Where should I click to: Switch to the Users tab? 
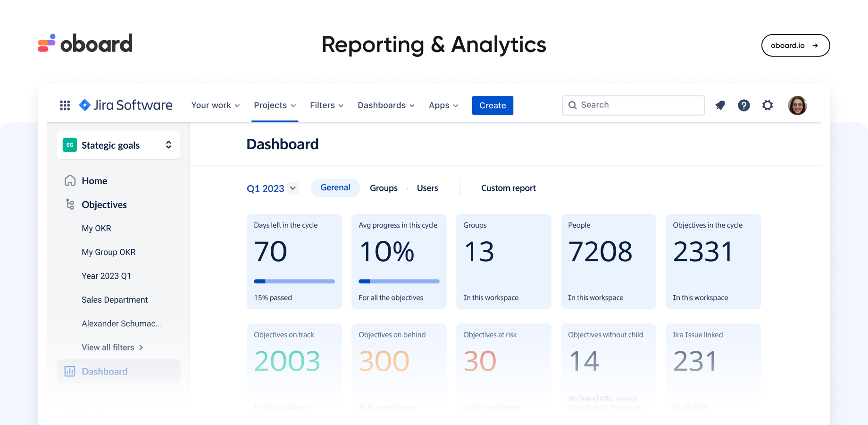click(x=427, y=188)
